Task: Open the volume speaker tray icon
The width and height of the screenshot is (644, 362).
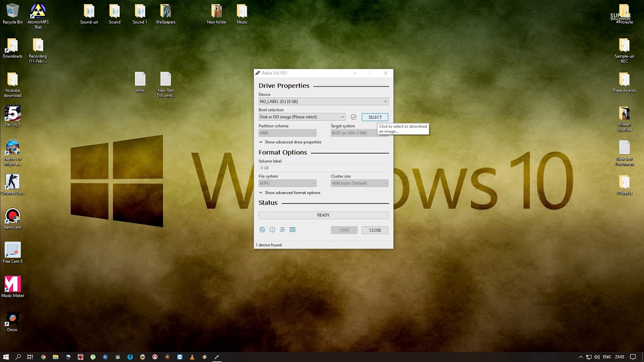Action: (597, 357)
